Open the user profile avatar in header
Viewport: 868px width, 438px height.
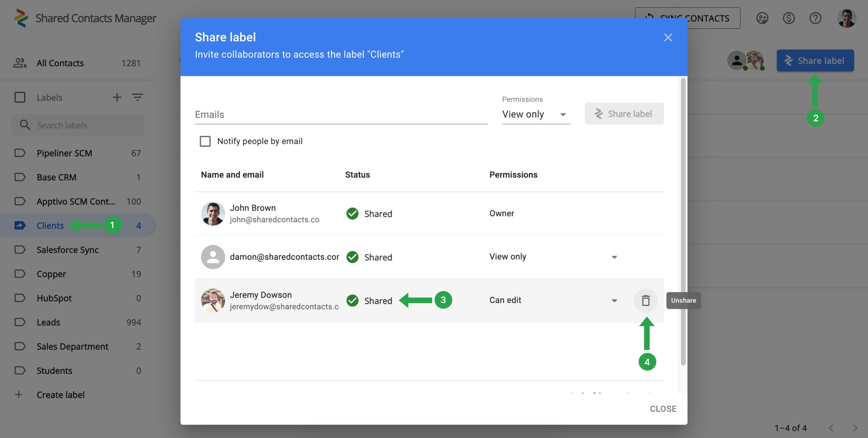(x=846, y=18)
